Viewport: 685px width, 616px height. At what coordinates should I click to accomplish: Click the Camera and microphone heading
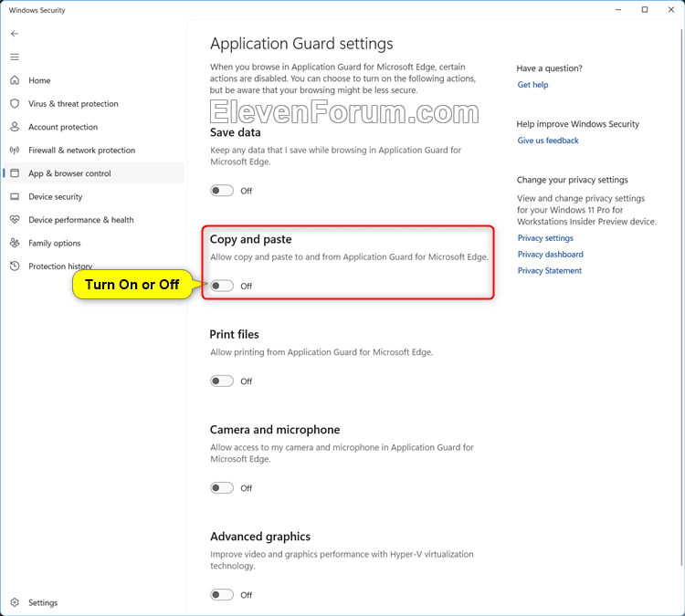pyautogui.click(x=275, y=430)
